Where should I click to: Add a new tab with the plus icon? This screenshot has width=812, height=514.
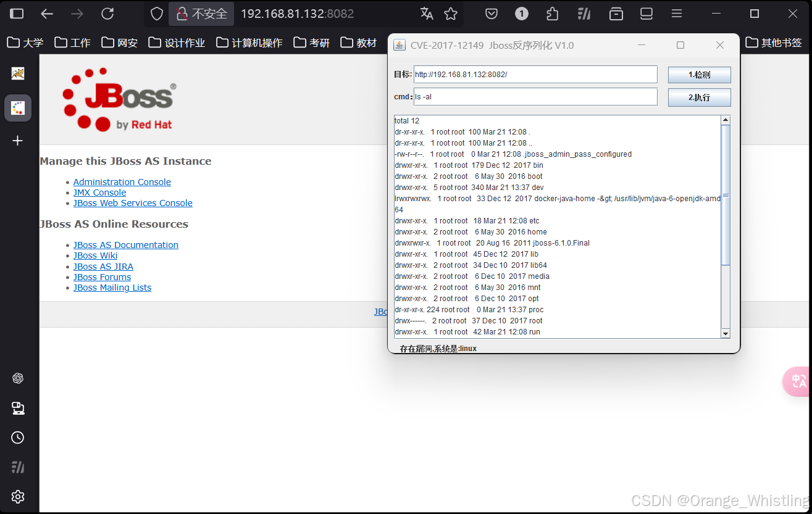18,141
